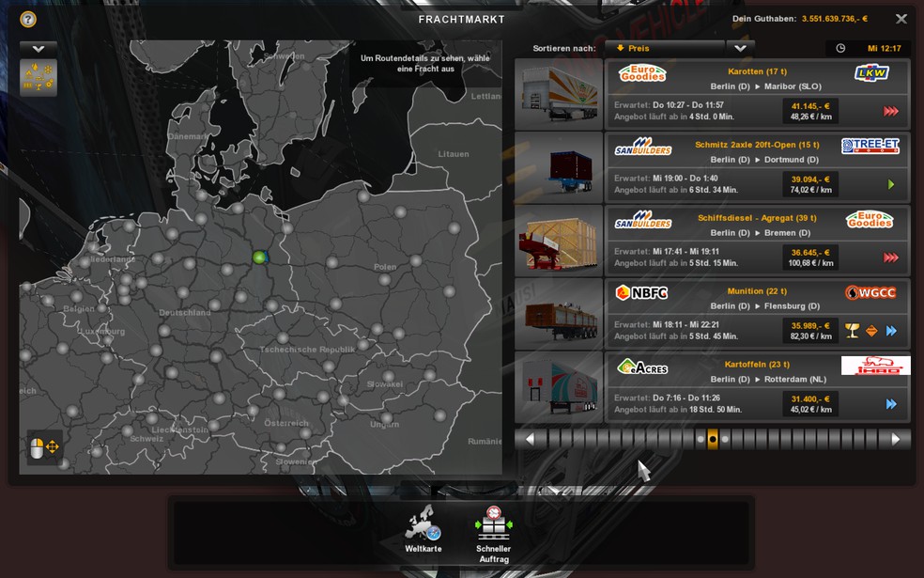Select the Munition (22 t) job title

(x=757, y=290)
